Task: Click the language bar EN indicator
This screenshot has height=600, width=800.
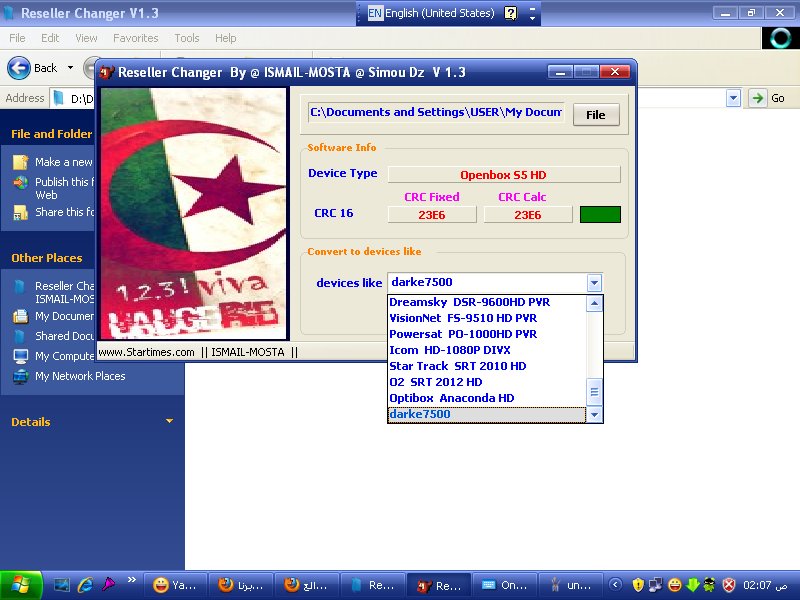Action: tap(374, 13)
